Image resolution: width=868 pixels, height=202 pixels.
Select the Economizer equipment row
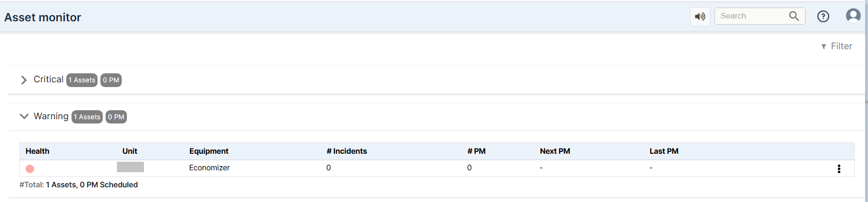click(437, 168)
